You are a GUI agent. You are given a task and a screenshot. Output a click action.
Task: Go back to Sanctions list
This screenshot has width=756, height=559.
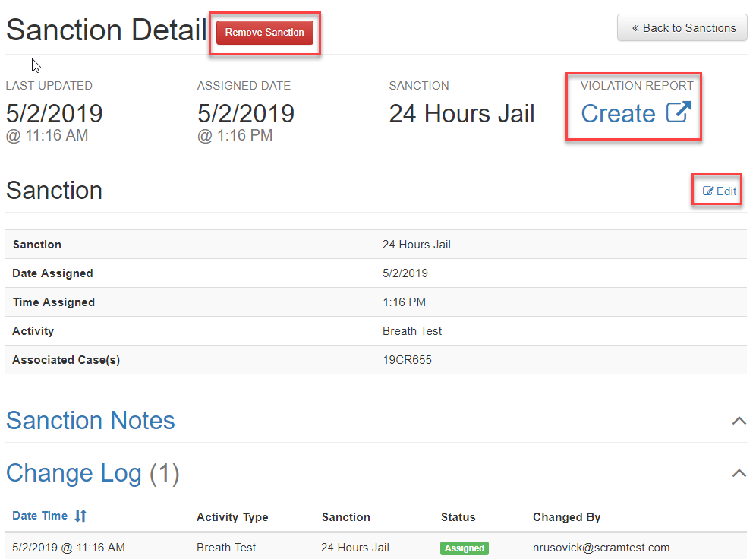click(x=682, y=28)
